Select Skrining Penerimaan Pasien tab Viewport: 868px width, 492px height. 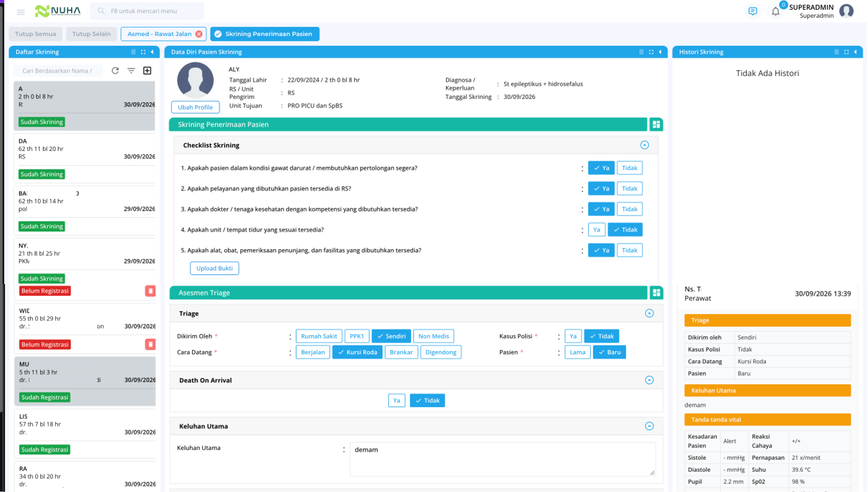point(265,34)
